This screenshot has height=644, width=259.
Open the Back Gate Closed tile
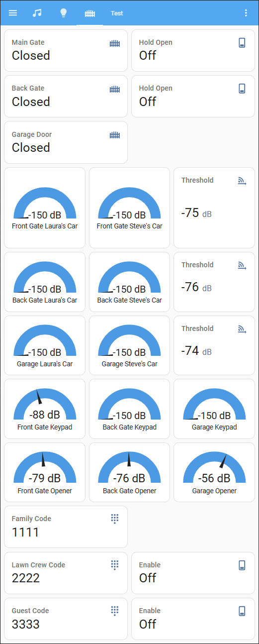point(66,96)
